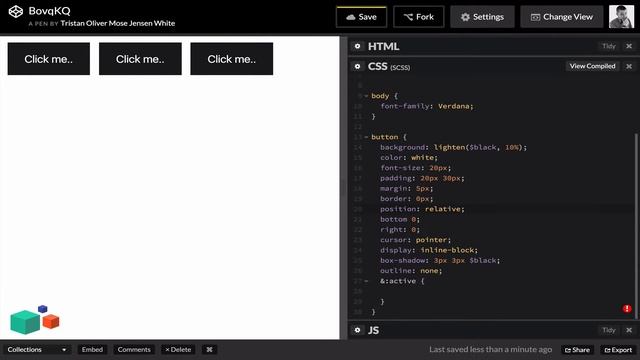640x360 pixels.
Task: Click the user avatar picture
Action: (621, 17)
